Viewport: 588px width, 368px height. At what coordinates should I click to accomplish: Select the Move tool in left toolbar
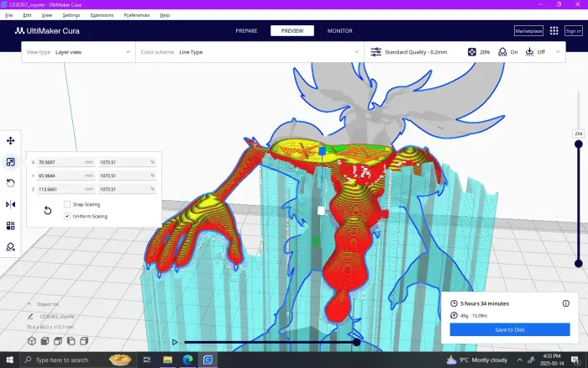(11, 140)
